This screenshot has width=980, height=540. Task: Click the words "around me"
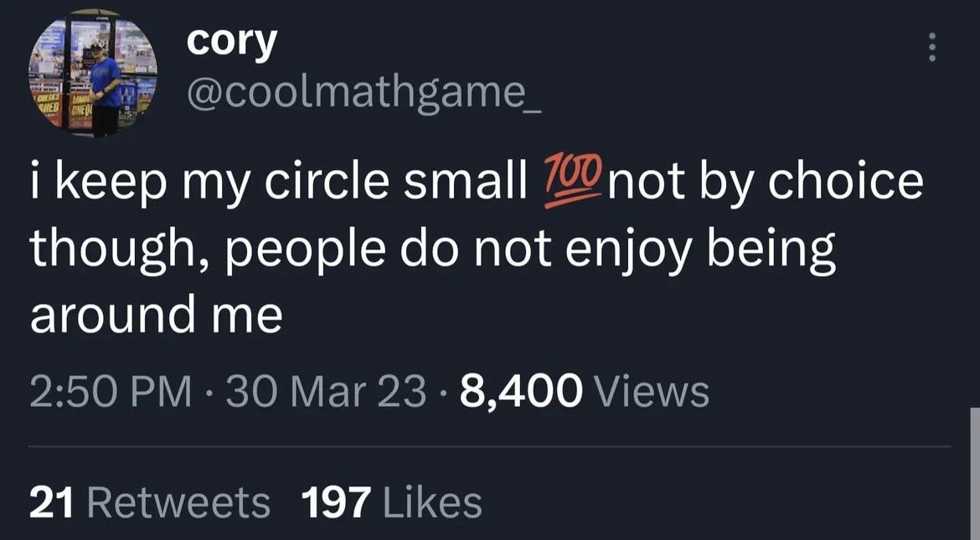(x=156, y=316)
